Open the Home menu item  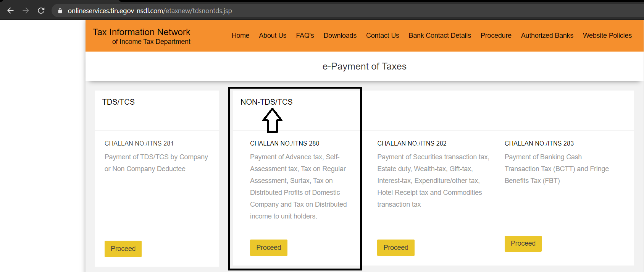click(240, 36)
